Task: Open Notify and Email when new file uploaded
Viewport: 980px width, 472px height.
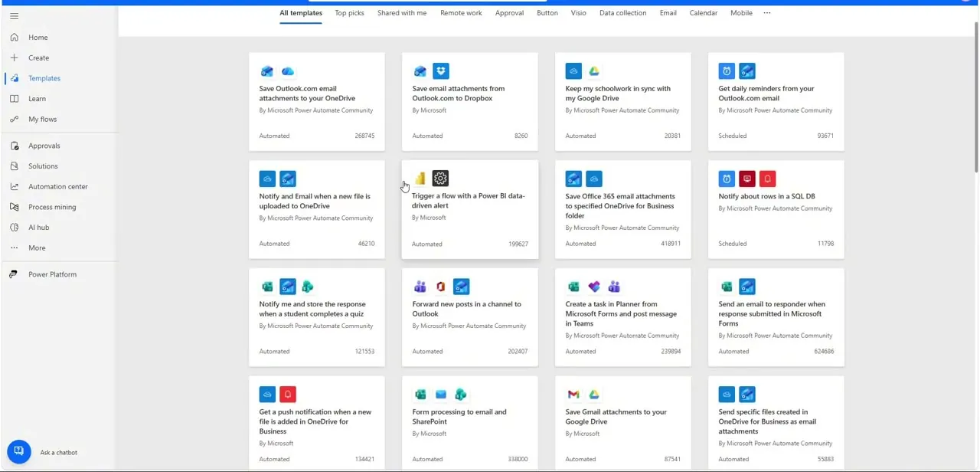Action: (317, 209)
